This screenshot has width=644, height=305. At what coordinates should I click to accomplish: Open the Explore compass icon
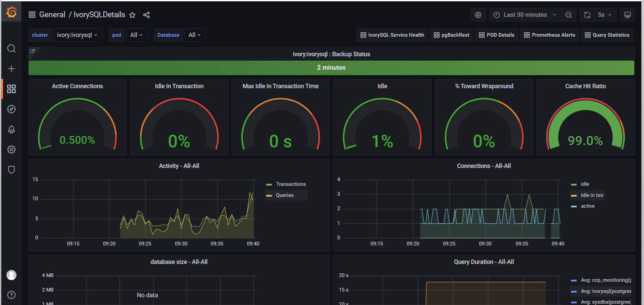click(x=11, y=109)
